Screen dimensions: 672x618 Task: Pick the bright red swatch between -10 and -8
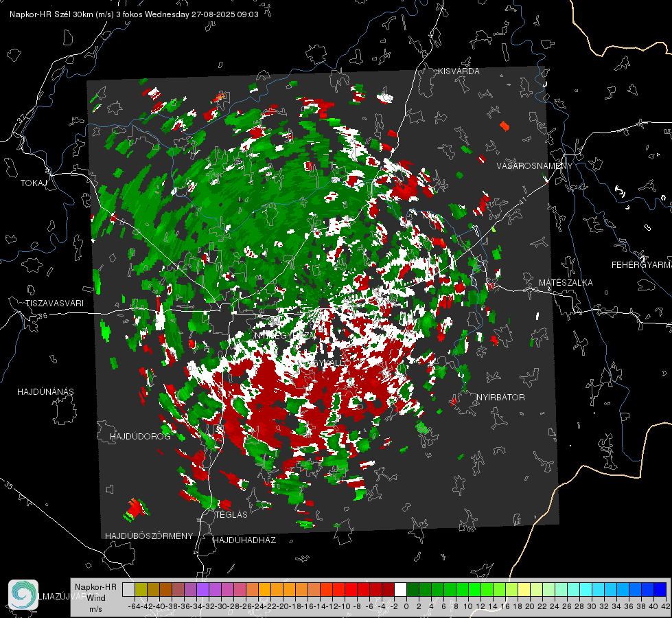(351, 589)
